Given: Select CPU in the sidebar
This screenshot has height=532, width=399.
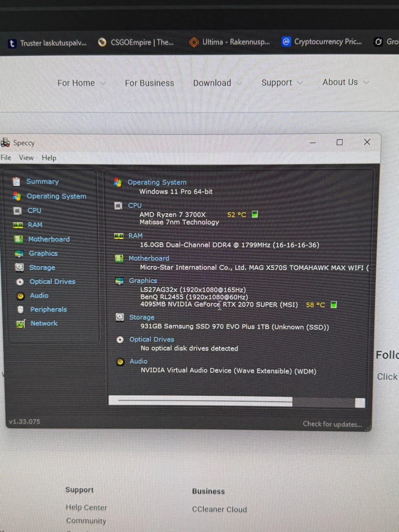Looking at the screenshot, I should click(x=34, y=210).
